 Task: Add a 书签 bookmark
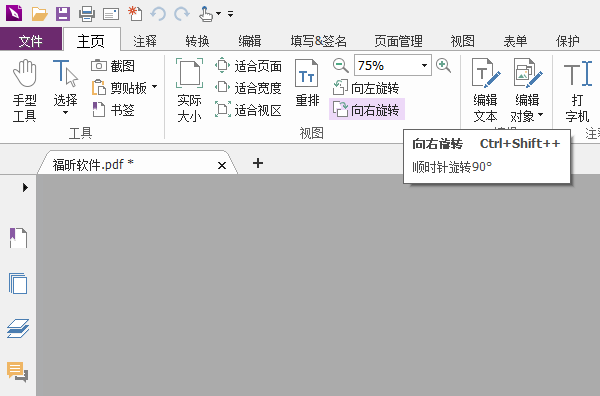click(113, 110)
